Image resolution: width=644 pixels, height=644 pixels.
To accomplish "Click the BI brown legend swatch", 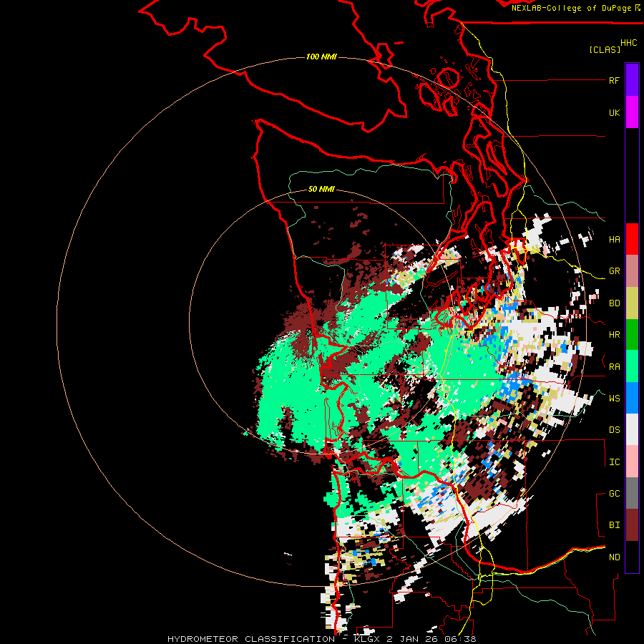I will pos(632,525).
